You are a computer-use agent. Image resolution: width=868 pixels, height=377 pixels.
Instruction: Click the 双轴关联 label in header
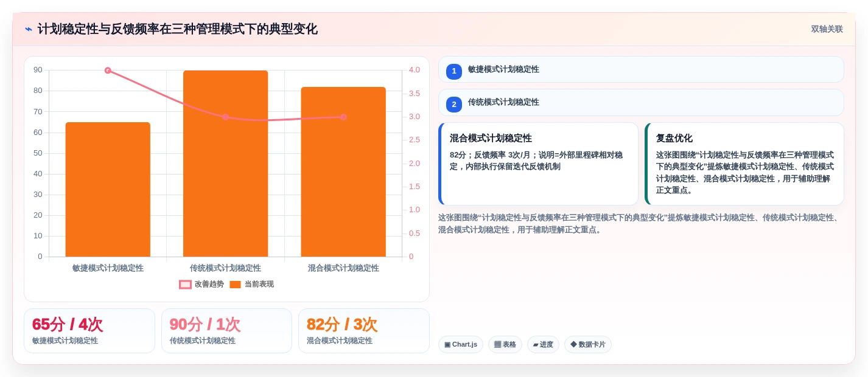(827, 29)
